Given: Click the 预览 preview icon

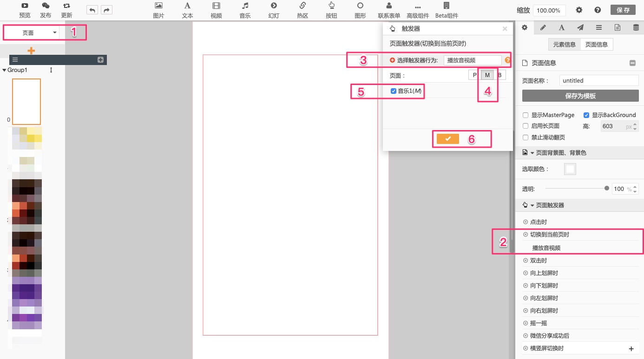Looking at the screenshot, I should (25, 6).
